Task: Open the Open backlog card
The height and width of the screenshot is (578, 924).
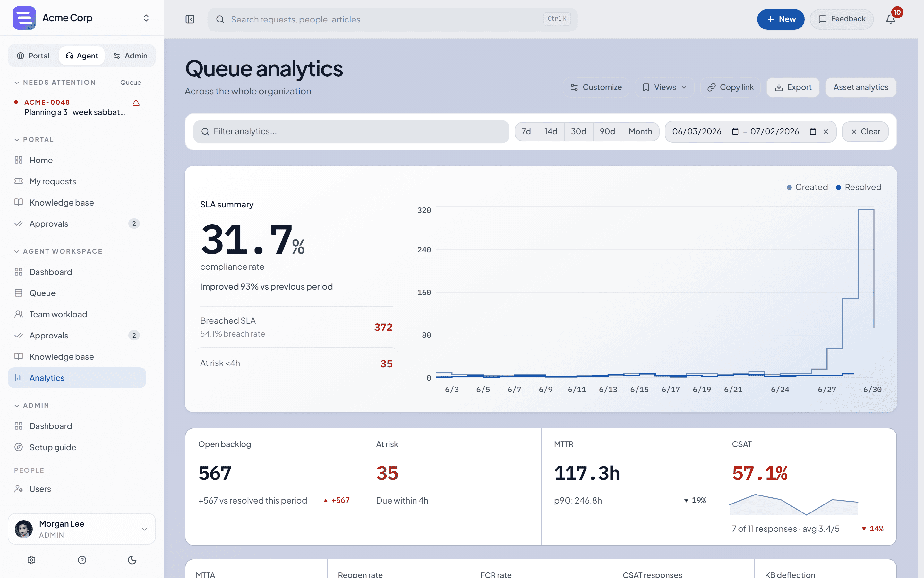Action: pyautogui.click(x=274, y=486)
